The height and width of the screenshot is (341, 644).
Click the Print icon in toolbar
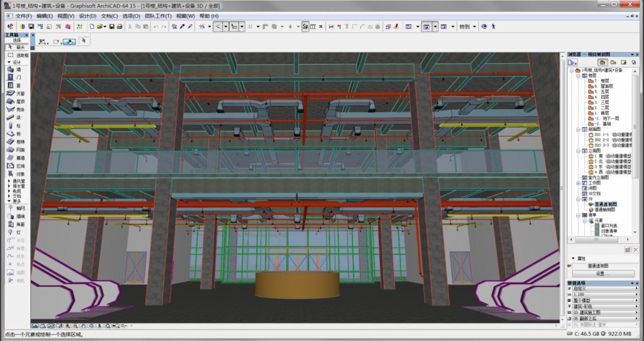[x=120, y=27]
